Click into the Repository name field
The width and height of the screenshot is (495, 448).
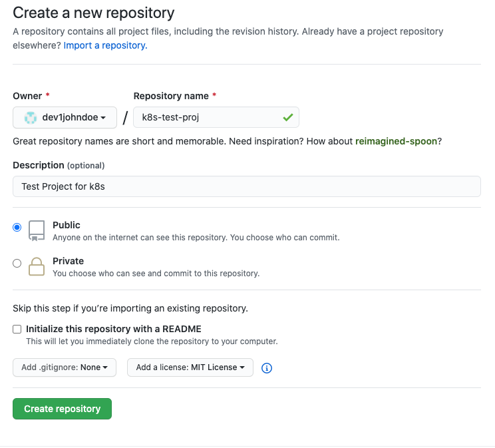(216, 118)
